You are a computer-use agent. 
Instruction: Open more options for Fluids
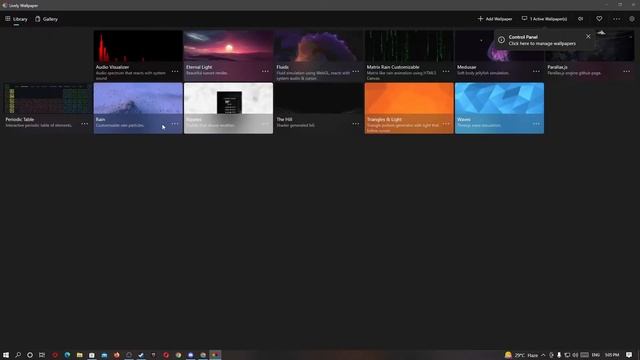pyautogui.click(x=356, y=71)
